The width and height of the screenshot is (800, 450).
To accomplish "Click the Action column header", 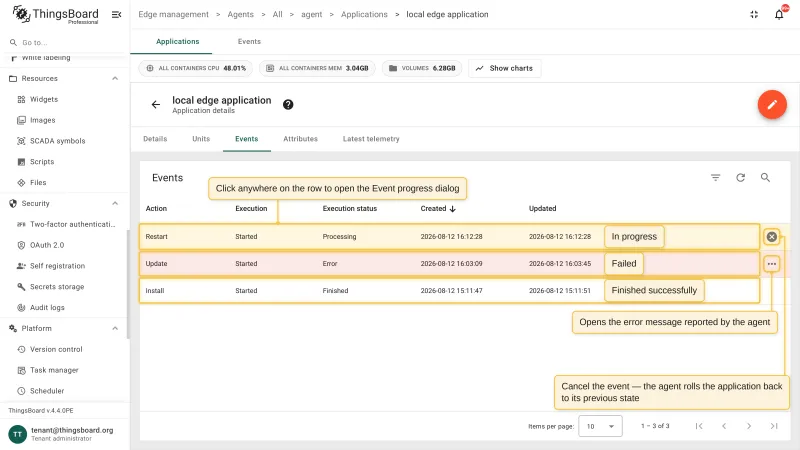I will click(156, 209).
